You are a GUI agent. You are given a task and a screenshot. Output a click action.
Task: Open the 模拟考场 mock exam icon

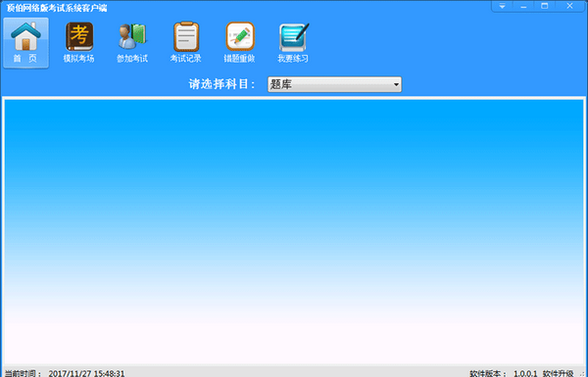point(79,43)
